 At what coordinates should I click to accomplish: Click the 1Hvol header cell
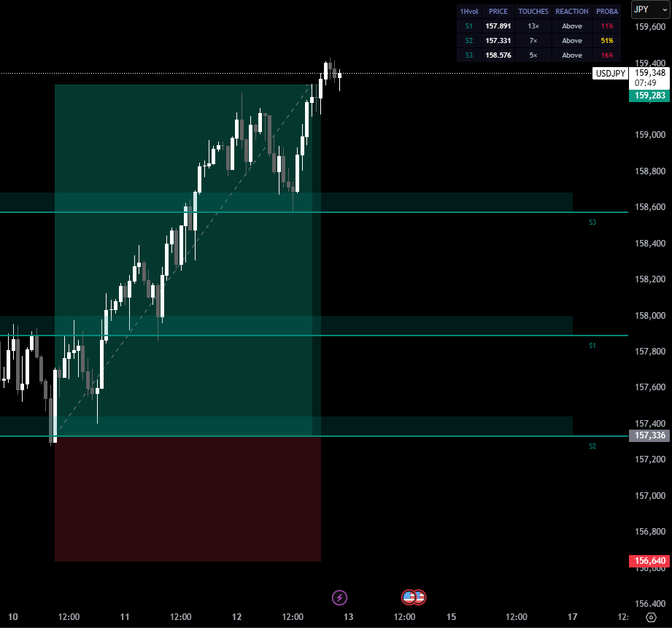coord(468,11)
